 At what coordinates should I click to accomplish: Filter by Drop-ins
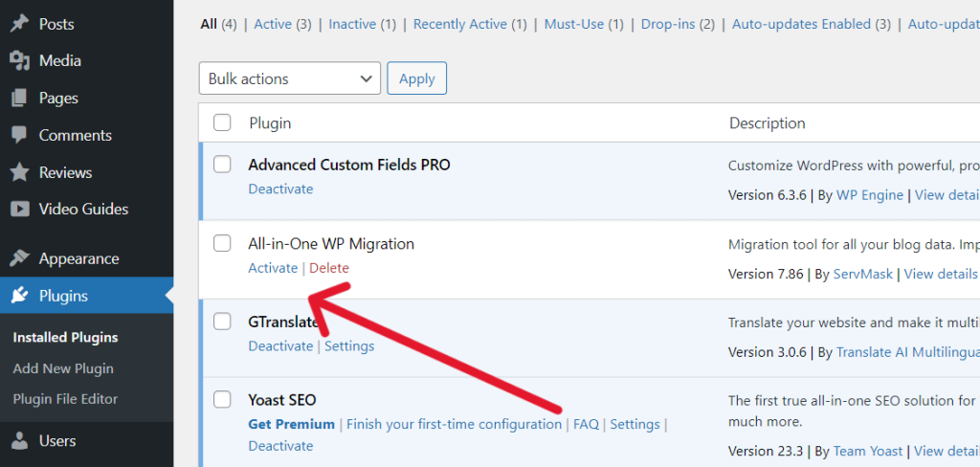[667, 24]
